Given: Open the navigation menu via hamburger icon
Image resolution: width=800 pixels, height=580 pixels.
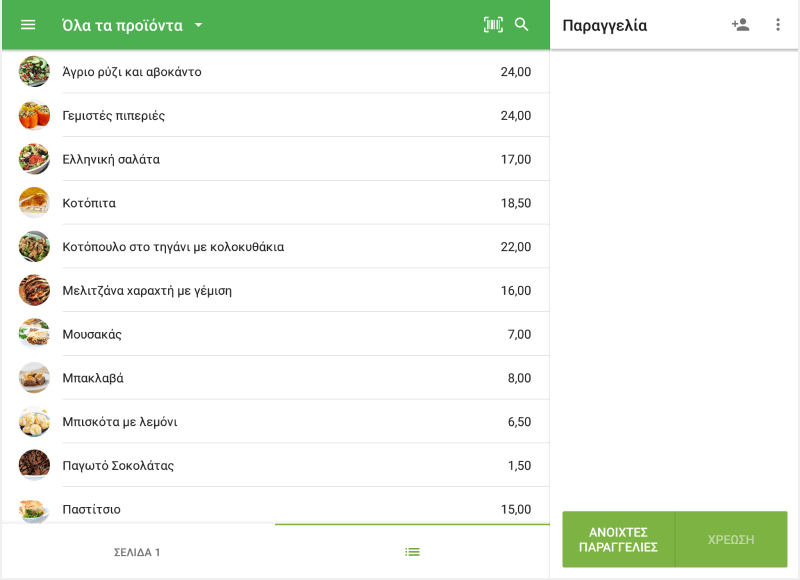Looking at the screenshot, I should tap(27, 25).
